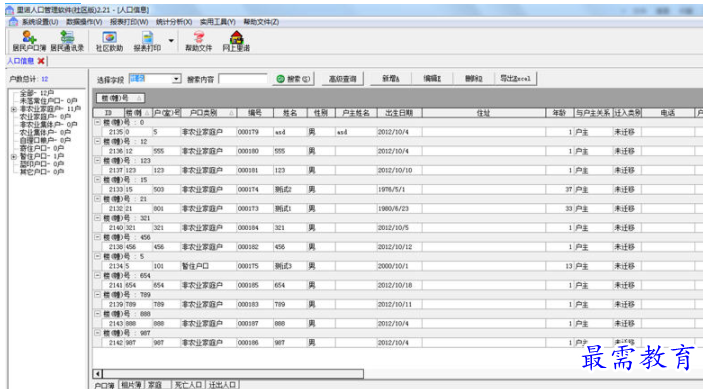Select the 寄住户口- 0户 tree item
The image size is (703, 389).
coord(42,148)
